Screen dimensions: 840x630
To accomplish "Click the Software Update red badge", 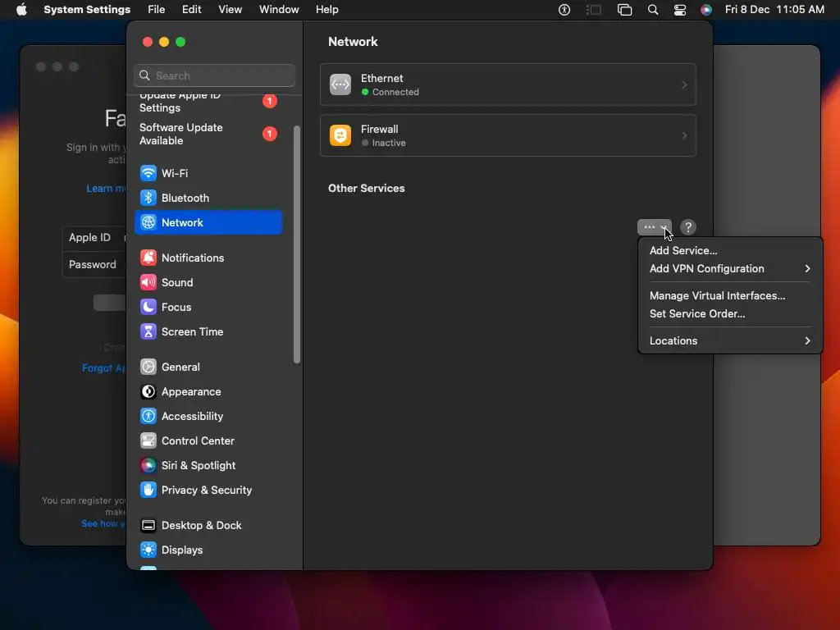I will (269, 134).
